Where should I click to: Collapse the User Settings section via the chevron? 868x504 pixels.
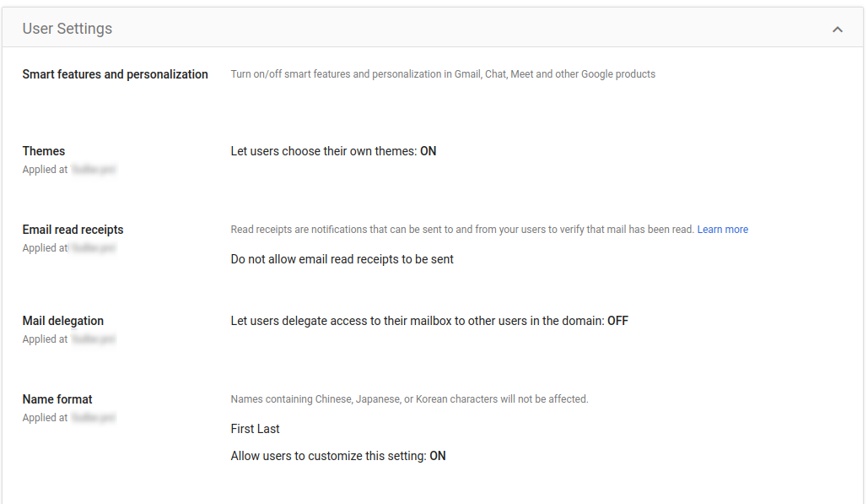point(838,28)
